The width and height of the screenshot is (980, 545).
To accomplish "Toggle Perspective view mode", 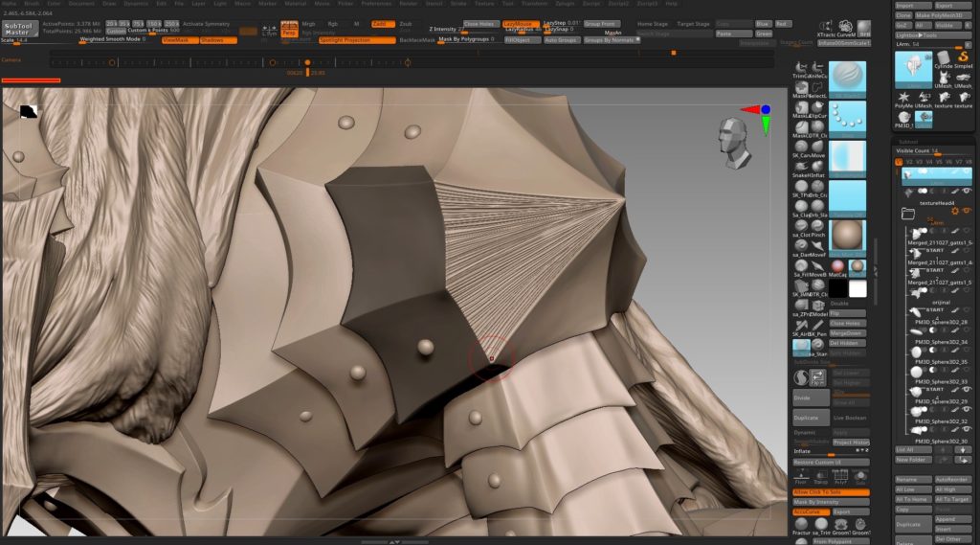I will click(x=290, y=32).
